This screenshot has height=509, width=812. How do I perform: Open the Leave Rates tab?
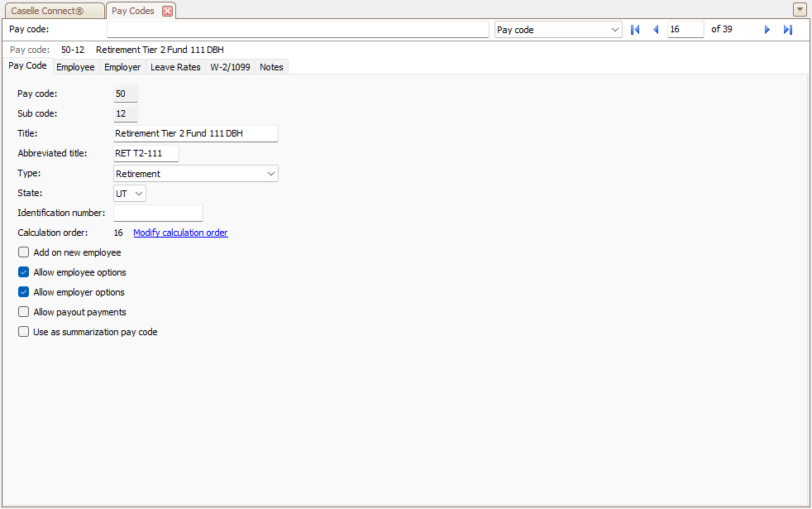(x=175, y=67)
